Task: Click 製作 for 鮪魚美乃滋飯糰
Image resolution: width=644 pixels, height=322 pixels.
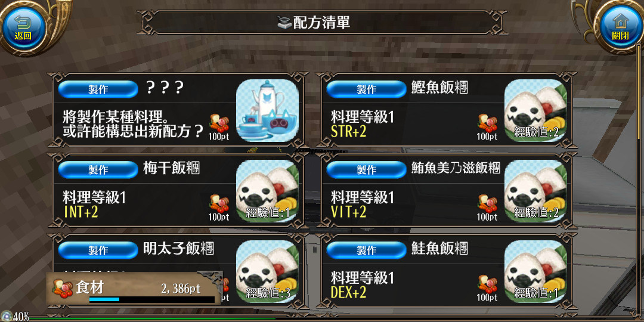Action: (366, 169)
